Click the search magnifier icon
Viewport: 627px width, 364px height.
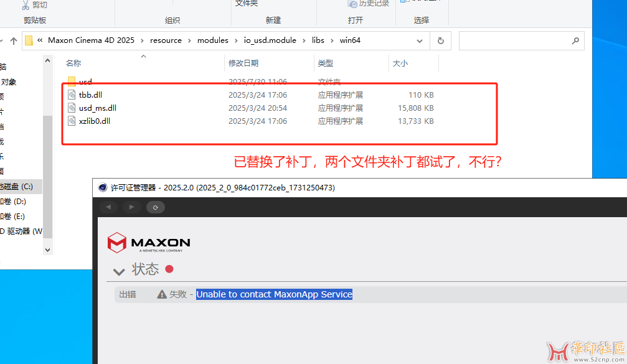click(x=575, y=40)
